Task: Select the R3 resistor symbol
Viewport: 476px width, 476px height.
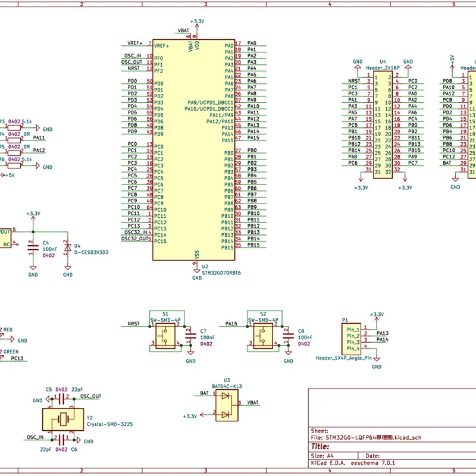Action: [x=14, y=128]
